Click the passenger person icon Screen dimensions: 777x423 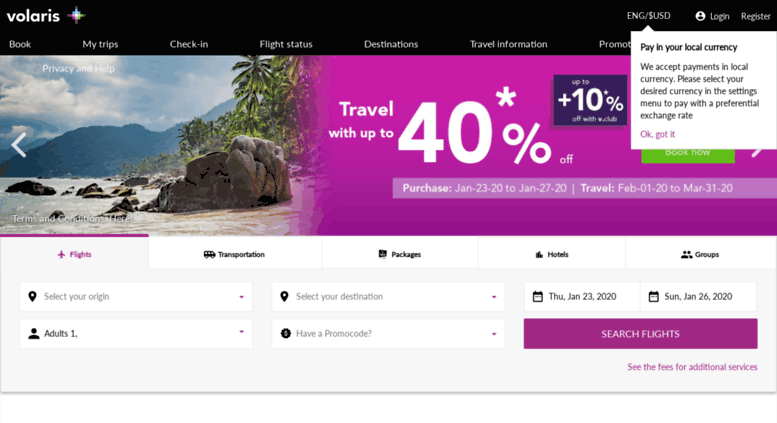[34, 333]
